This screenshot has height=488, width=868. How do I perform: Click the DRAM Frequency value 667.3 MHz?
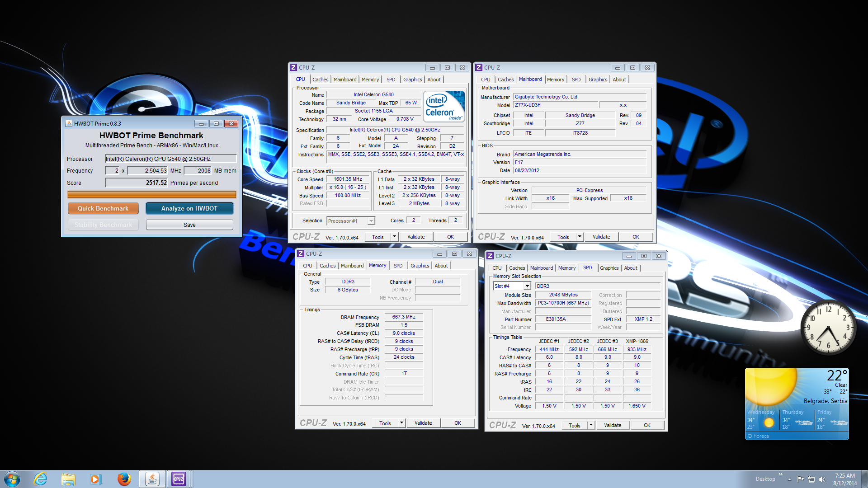(404, 317)
